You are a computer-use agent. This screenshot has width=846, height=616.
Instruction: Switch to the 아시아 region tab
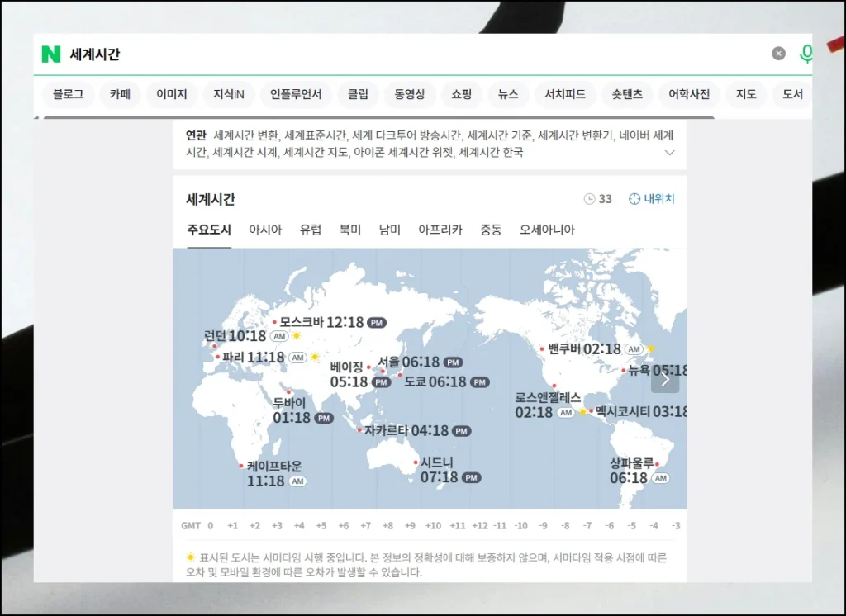click(264, 230)
